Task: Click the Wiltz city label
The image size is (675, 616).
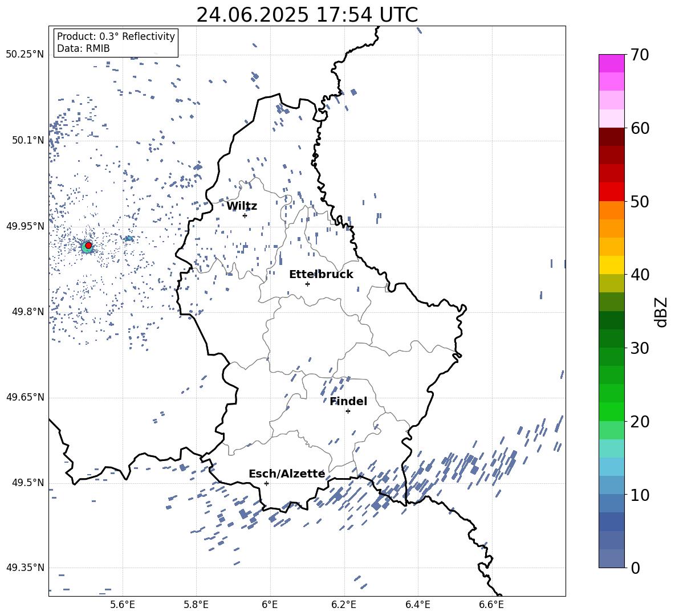Action: coord(242,206)
